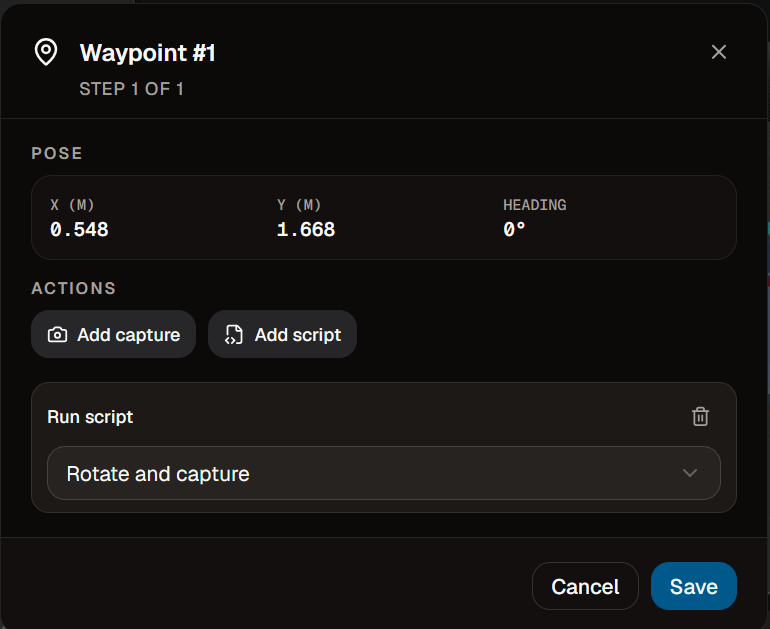Select the Y value 1.668
The width and height of the screenshot is (770, 629).
pos(306,230)
